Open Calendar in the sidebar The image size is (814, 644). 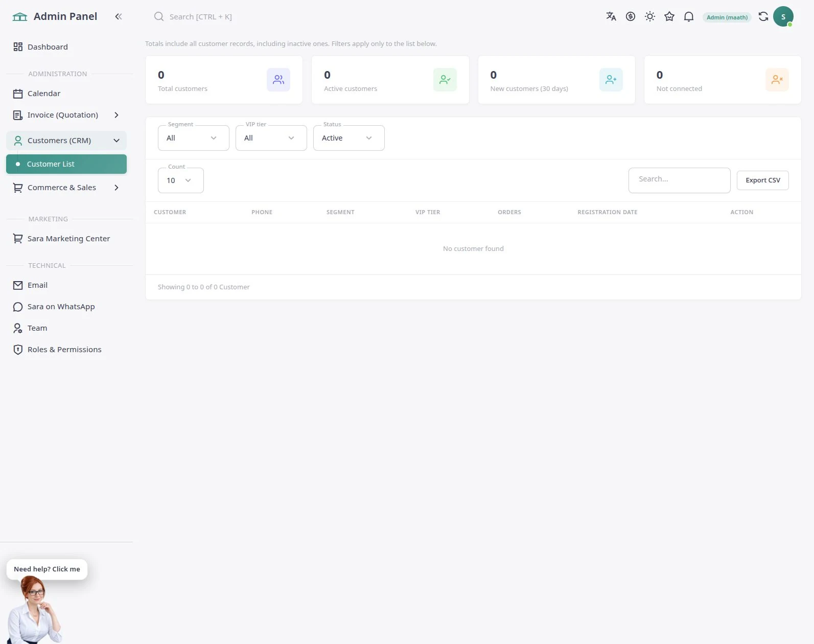pos(66,94)
